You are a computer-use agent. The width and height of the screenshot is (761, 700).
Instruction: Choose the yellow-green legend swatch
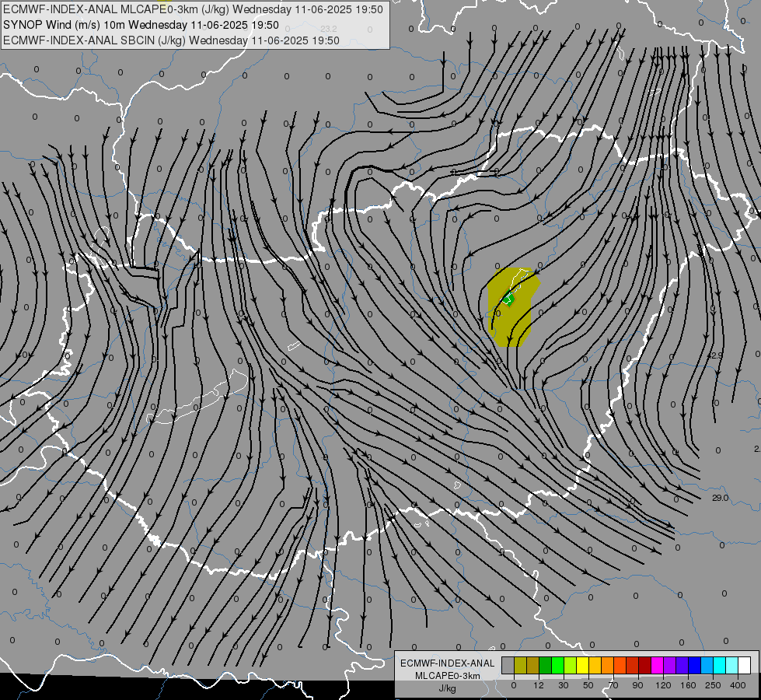point(571,665)
